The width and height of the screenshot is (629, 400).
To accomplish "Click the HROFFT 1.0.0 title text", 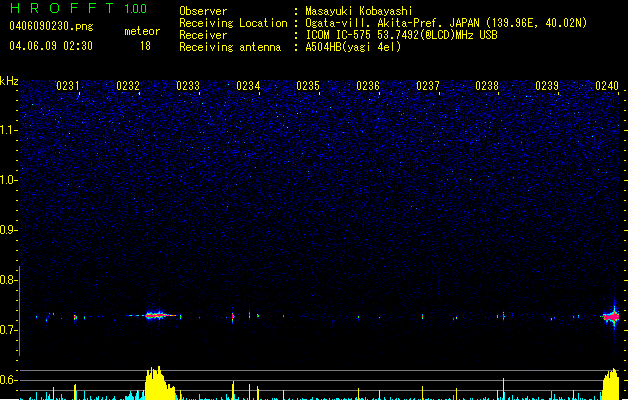I will (79, 8).
